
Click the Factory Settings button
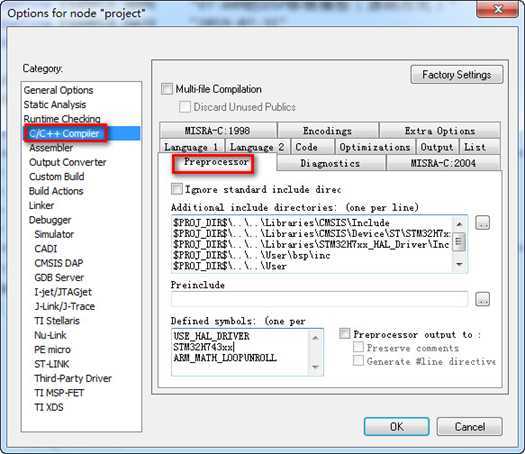[x=457, y=75]
